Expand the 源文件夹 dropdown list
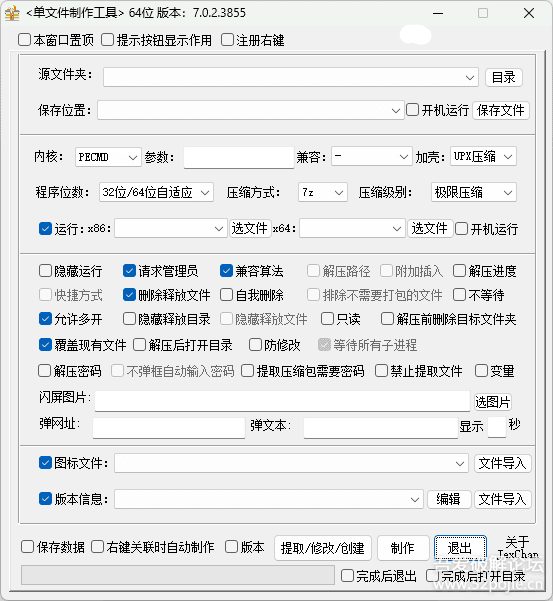553x601 pixels. pos(291,77)
